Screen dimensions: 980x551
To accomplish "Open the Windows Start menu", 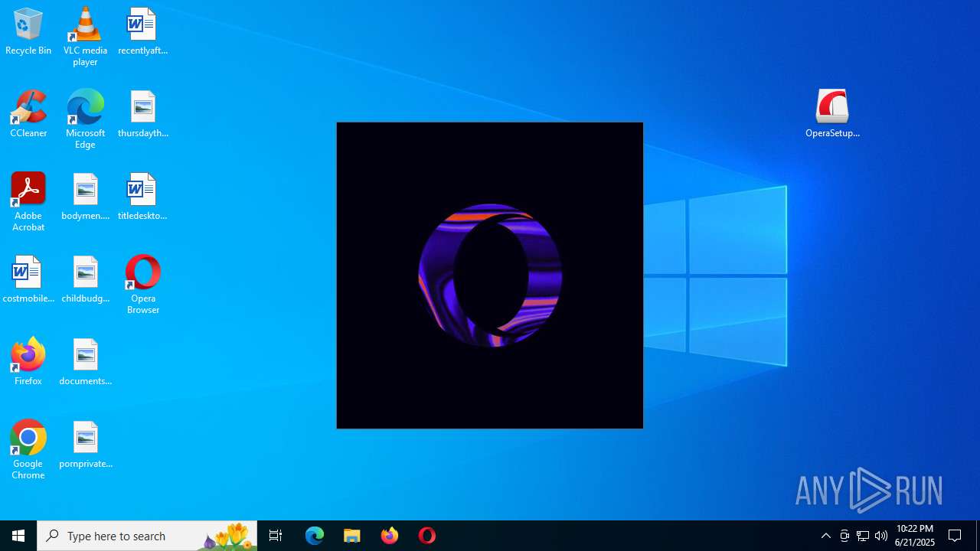I will click(x=18, y=536).
